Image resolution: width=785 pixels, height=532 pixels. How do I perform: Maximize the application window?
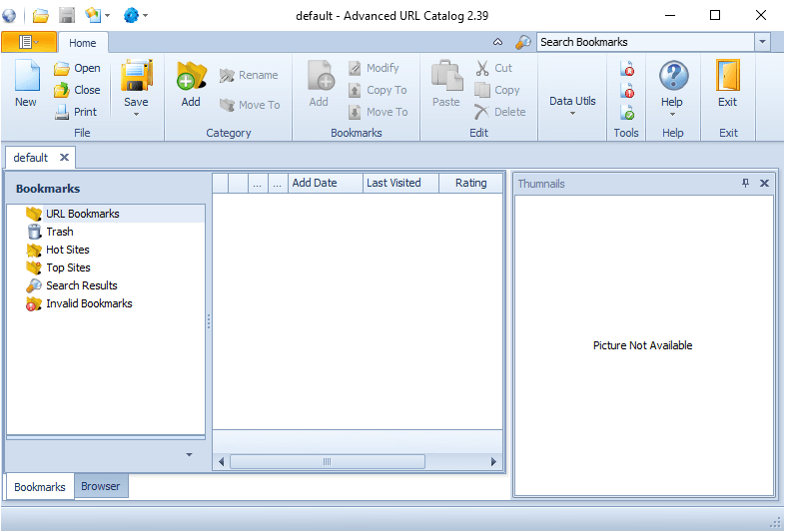point(715,16)
